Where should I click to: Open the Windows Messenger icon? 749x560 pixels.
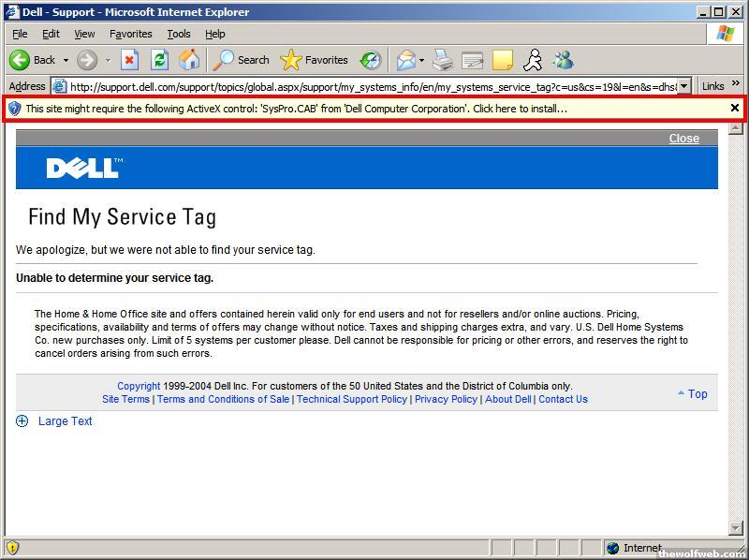[563, 60]
